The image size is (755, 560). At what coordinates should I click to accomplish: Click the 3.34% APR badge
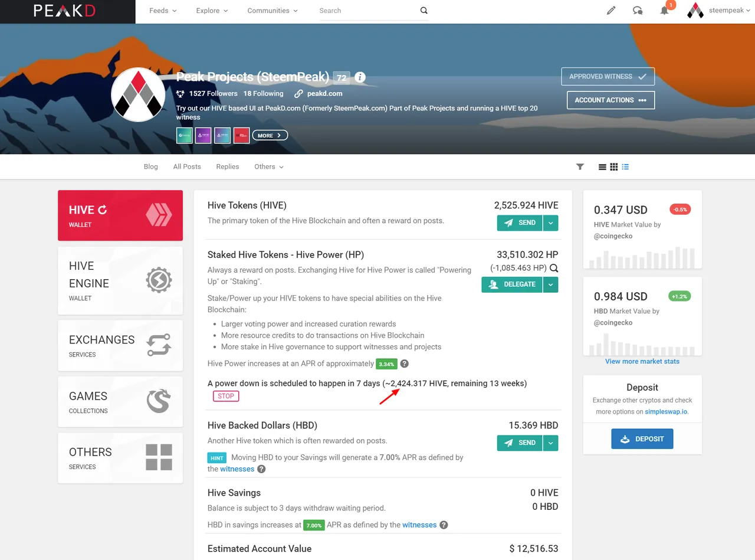coord(386,364)
